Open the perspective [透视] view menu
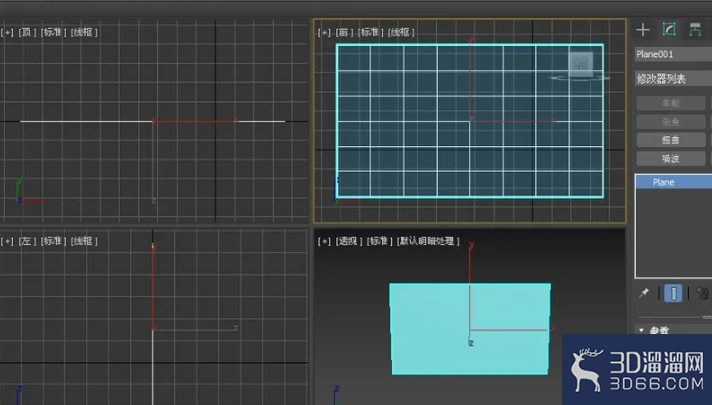 pyautogui.click(x=348, y=241)
